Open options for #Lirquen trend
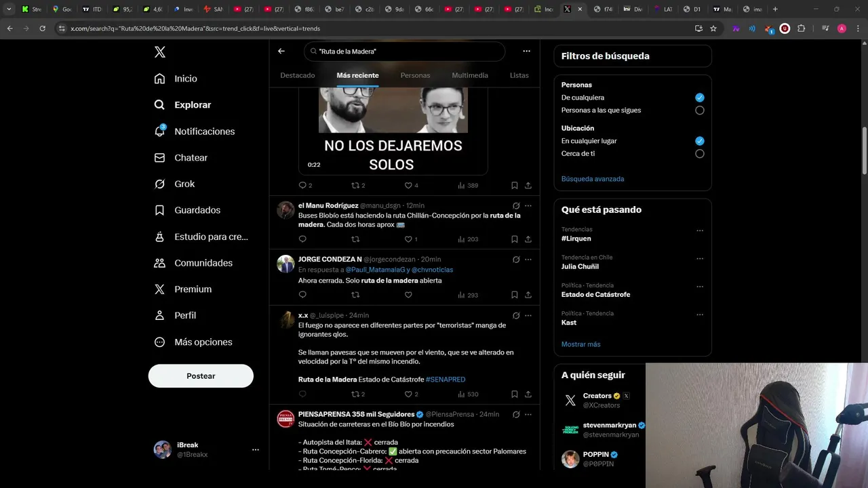Image resolution: width=868 pixels, height=488 pixels. (x=700, y=230)
